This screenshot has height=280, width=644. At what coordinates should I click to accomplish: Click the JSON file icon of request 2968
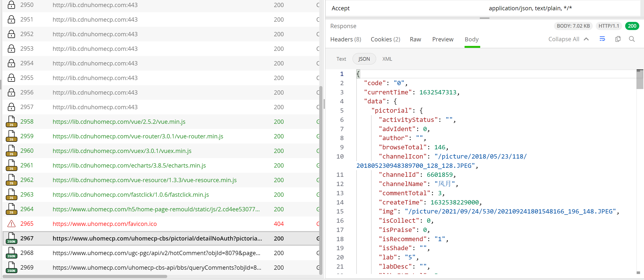coord(11,253)
